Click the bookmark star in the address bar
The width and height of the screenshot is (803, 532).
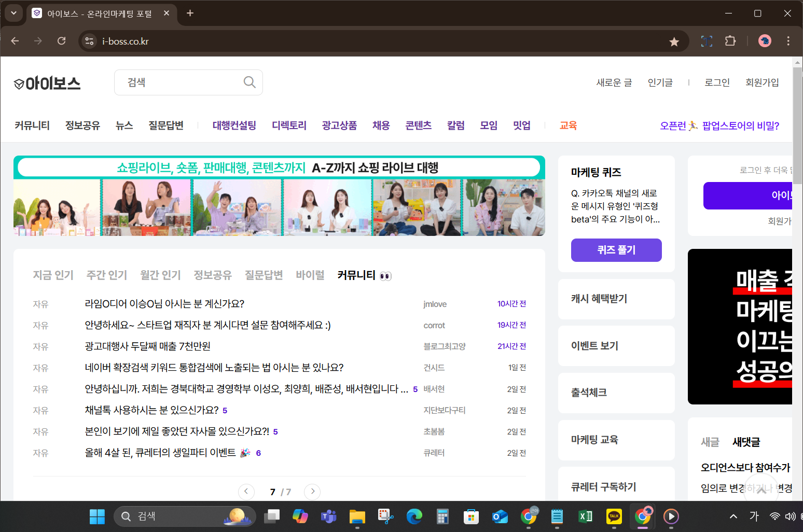click(x=674, y=41)
